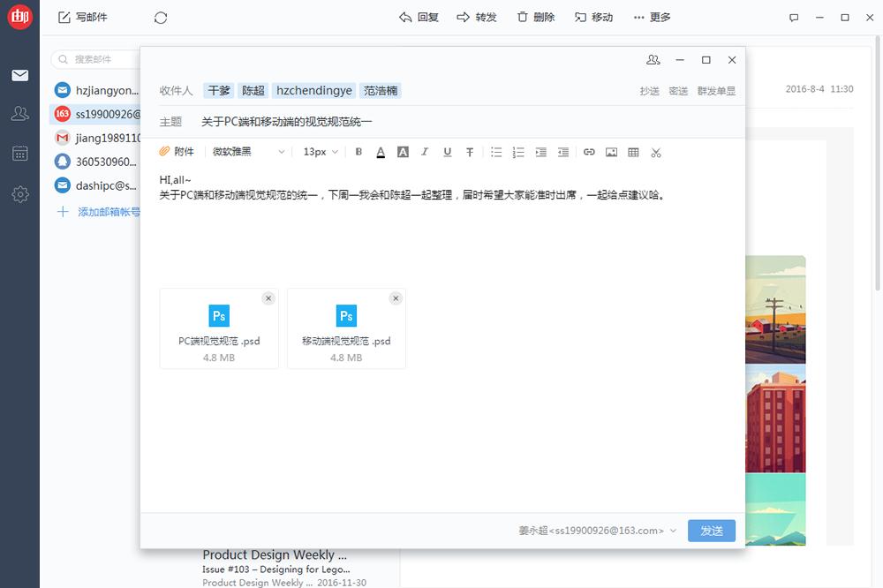Image resolution: width=883 pixels, height=588 pixels.
Task: Click the 抄送 link to add CC
Action: [649, 91]
